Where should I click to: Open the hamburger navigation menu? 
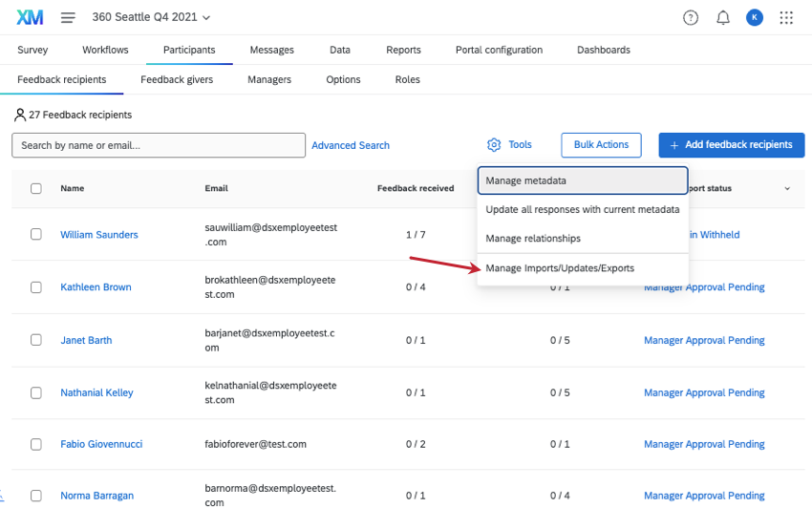point(68,17)
